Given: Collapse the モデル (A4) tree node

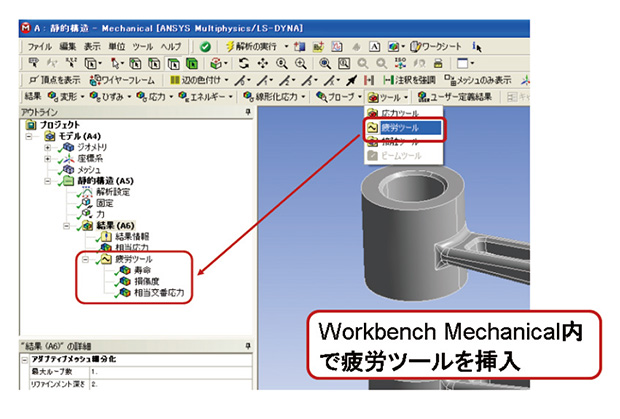Looking at the screenshot, I should (29, 136).
